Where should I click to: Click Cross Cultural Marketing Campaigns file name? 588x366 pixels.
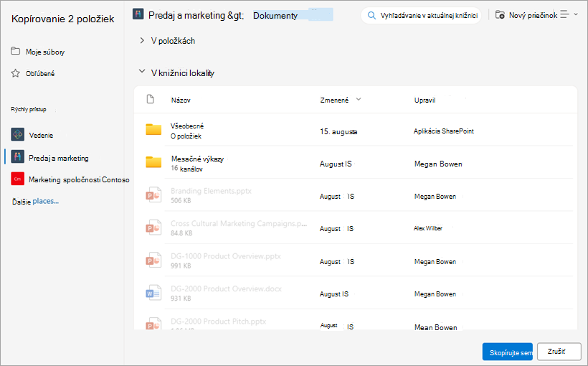pos(239,223)
